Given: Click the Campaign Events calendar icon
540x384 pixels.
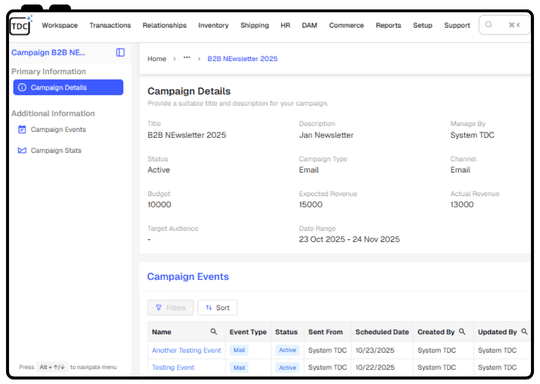Looking at the screenshot, I should point(22,129).
